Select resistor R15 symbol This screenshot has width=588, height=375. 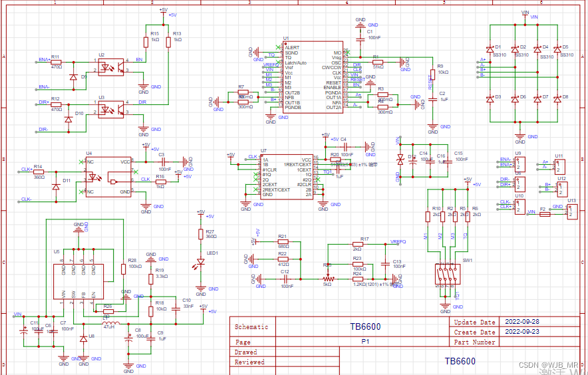[x=146, y=42]
